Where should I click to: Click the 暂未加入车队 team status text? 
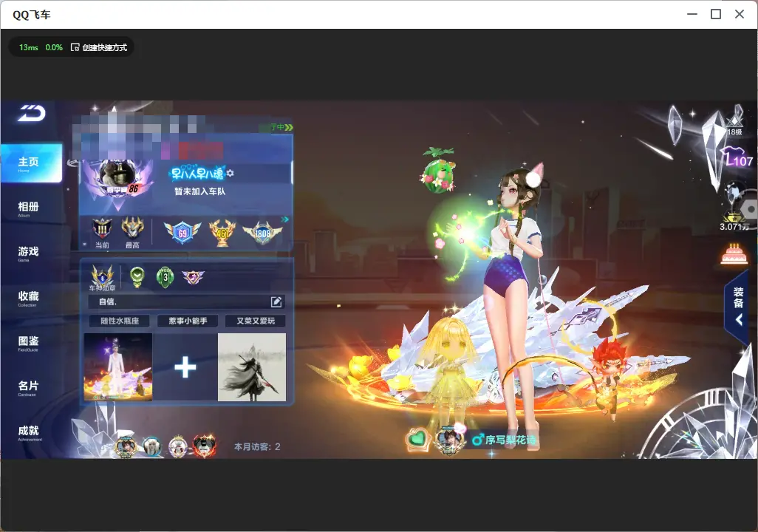(x=199, y=191)
